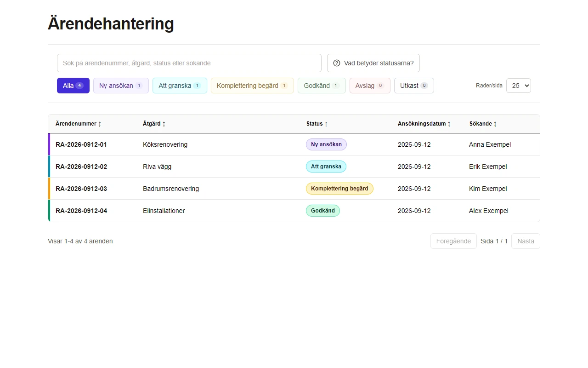This screenshot has height=368, width=588.
Task: Click the question mark help icon
Action: (337, 63)
